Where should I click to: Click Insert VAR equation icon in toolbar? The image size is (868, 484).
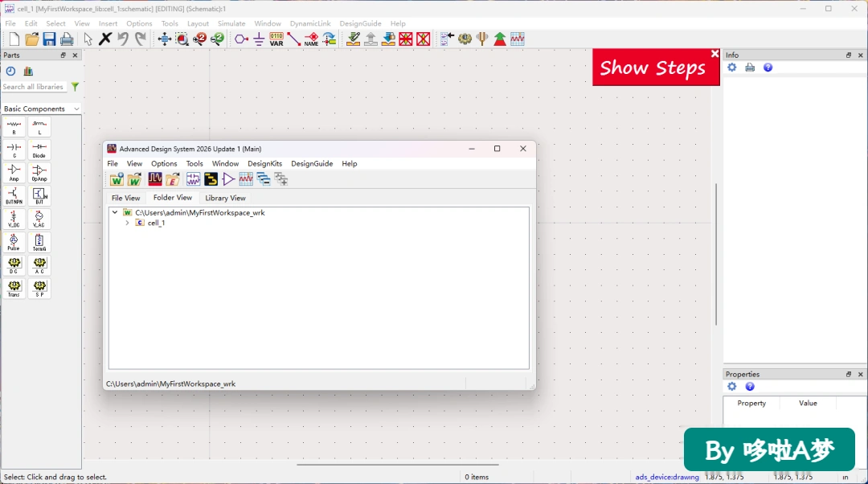tap(276, 39)
